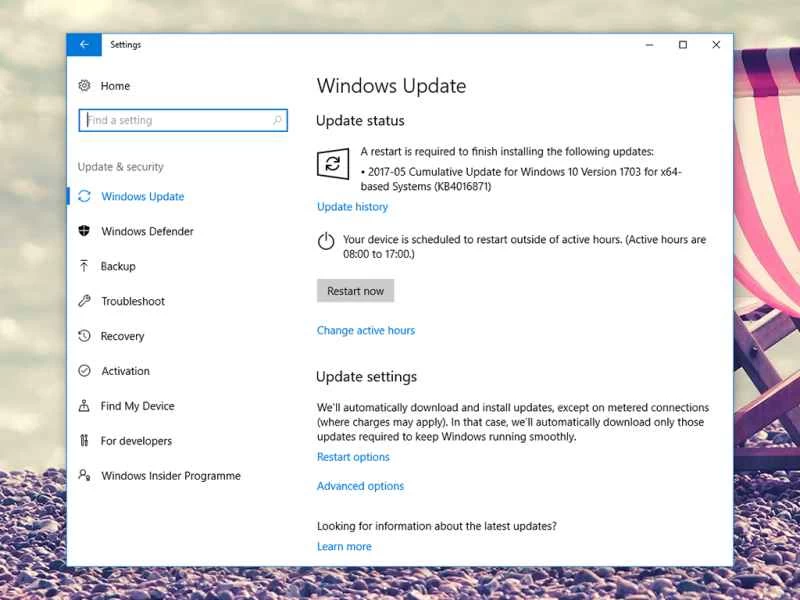Click Learn more about latest updates
This screenshot has width=800, height=600.
pos(344,546)
